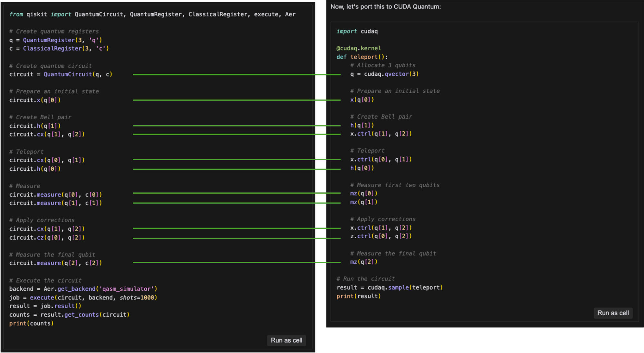Image resolution: width=644 pixels, height=353 pixels.
Task: Select the QuantumRegister(3, 'q') line
Action: 55,40
